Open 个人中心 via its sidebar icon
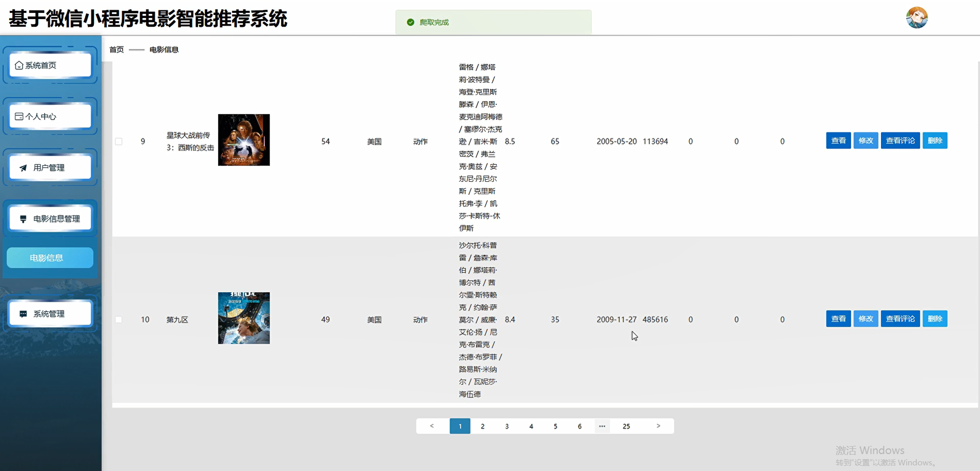The width and height of the screenshot is (980, 471). [x=18, y=116]
